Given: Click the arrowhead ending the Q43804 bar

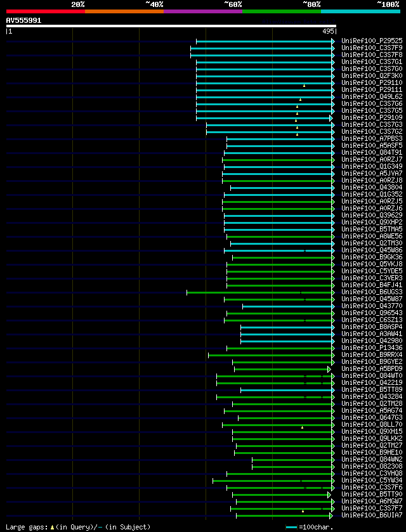Looking at the screenshot, I should tap(333, 188).
